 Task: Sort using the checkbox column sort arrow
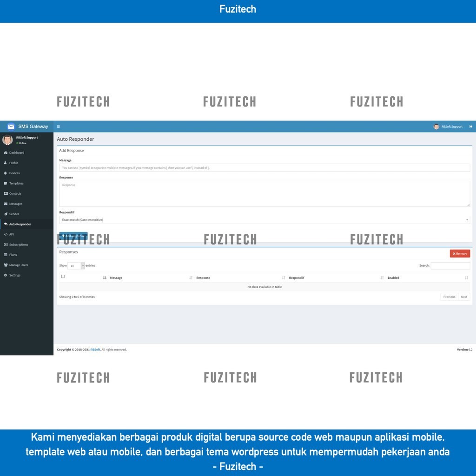(105, 278)
